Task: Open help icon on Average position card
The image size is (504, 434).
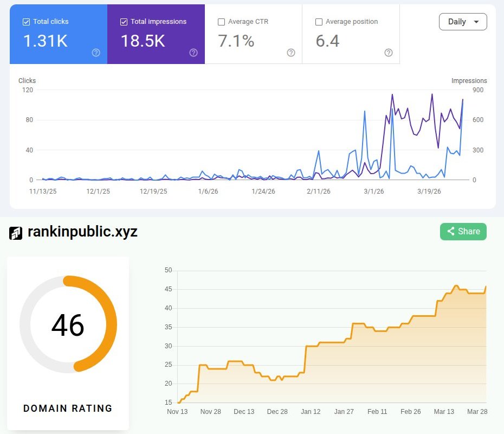Action: (x=388, y=53)
